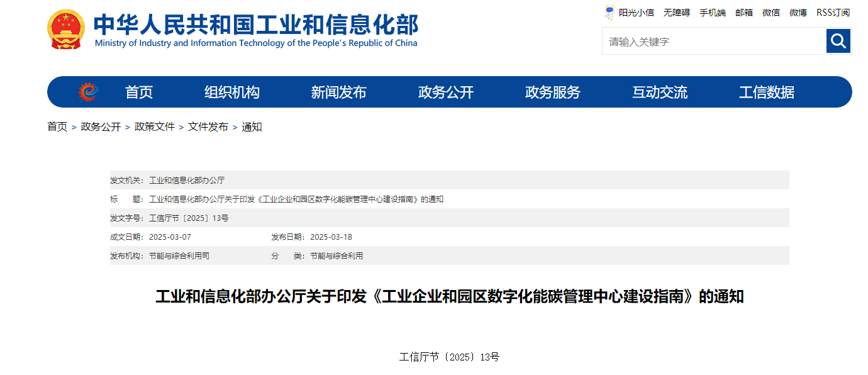Click the 分类 value 节能与综合利用

(337, 255)
